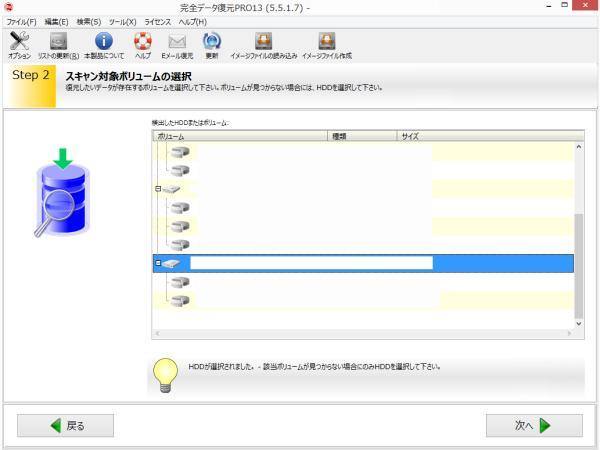Screen dimensions: 600x450
Task: Open the ライセンス menu
Action: tap(158, 21)
